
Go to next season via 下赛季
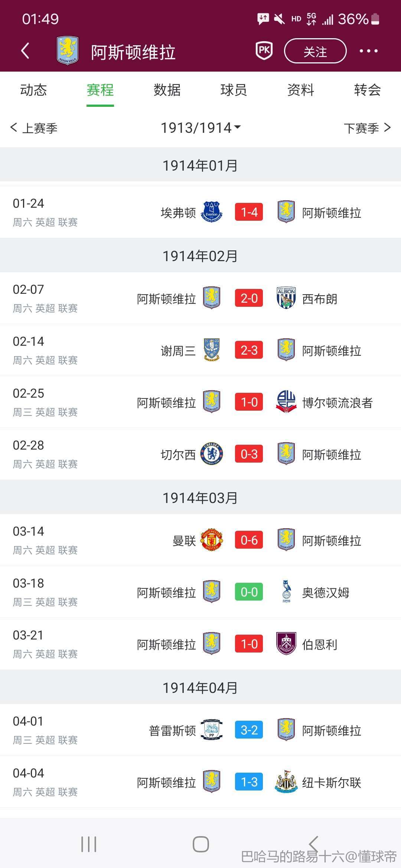367,128
